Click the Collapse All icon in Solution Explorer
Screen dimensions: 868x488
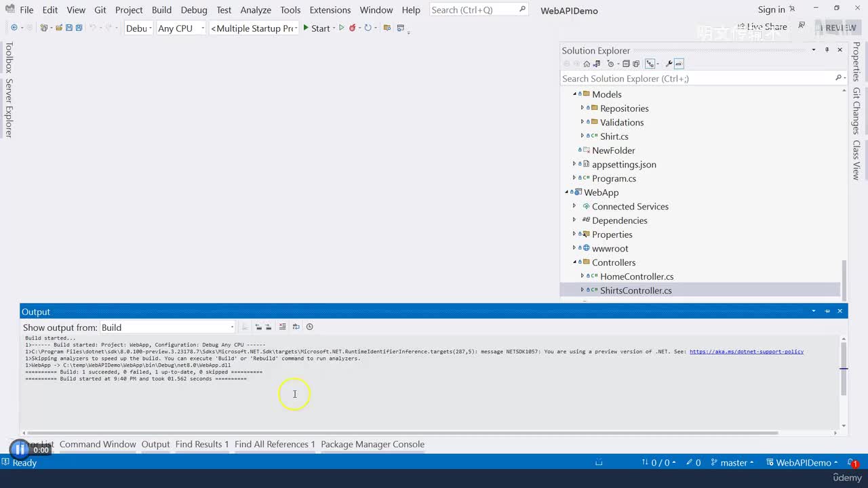tap(626, 64)
